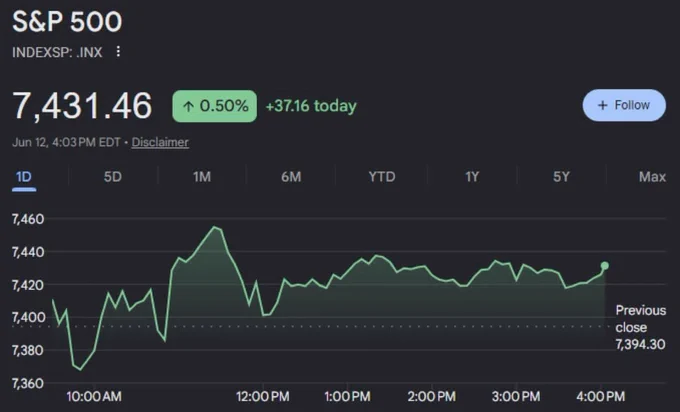680x412 pixels.
Task: Select the 1Y time range tab
Action: point(472,177)
